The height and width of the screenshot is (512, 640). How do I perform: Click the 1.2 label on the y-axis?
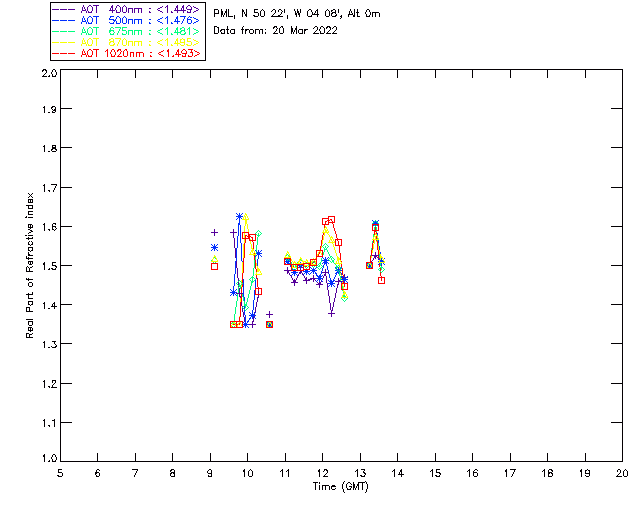49,384
